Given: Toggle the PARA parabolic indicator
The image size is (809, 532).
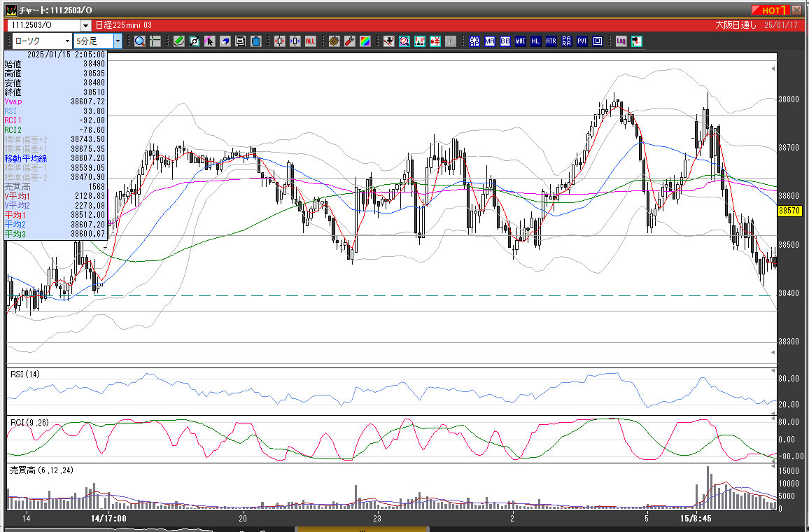Looking at the screenshot, I should 566,41.
